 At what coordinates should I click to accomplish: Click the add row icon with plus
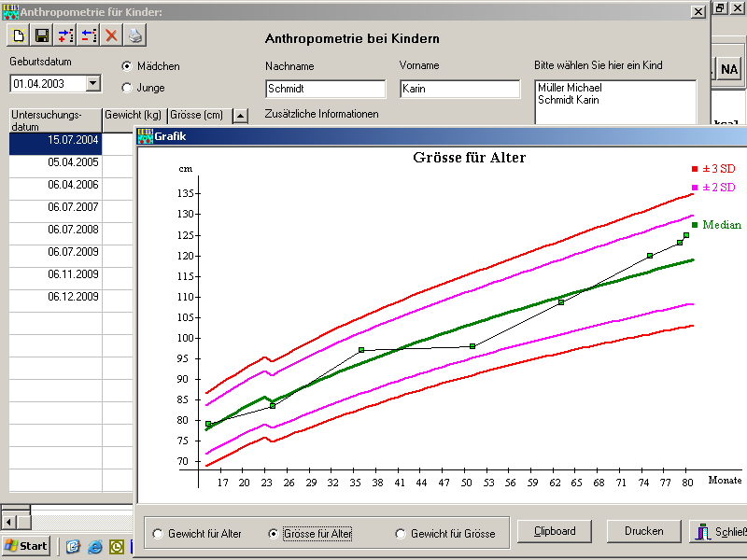65,35
